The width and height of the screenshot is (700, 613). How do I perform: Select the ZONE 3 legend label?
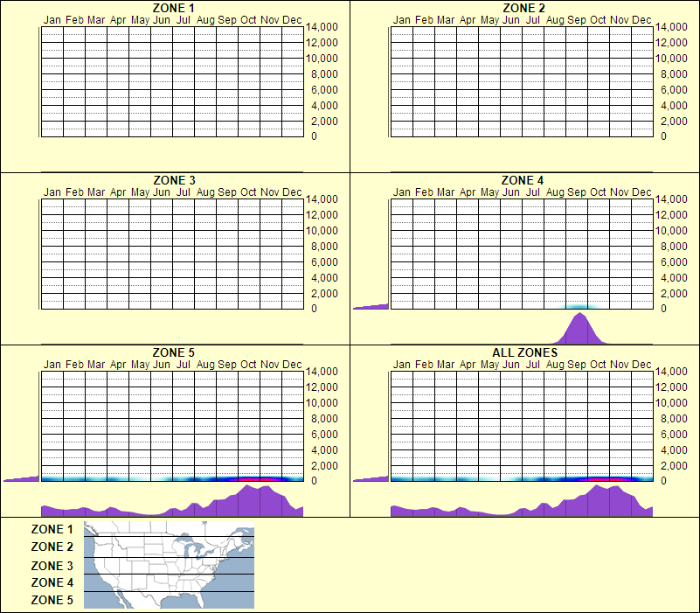(x=52, y=565)
